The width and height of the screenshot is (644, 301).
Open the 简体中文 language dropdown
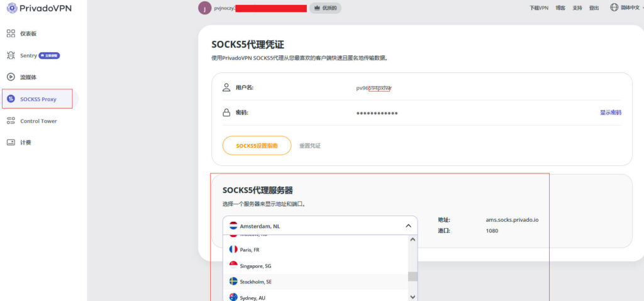[x=627, y=8]
